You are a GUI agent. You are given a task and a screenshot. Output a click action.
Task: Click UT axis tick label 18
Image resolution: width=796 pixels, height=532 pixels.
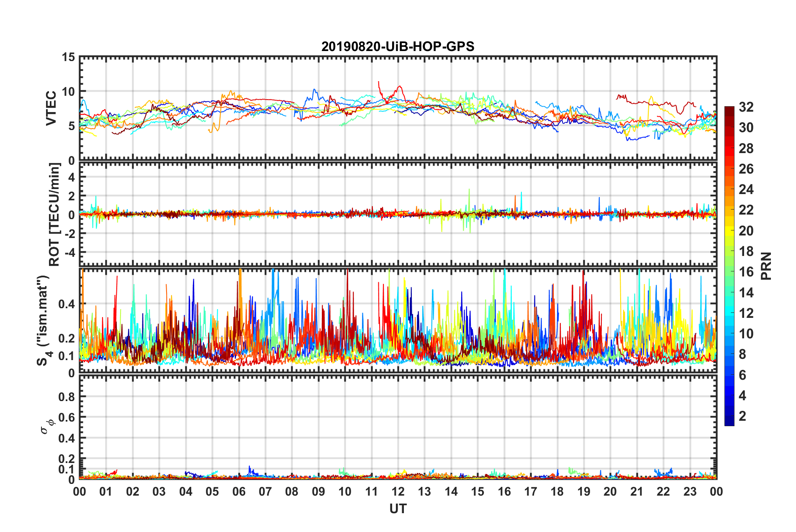tap(557, 491)
